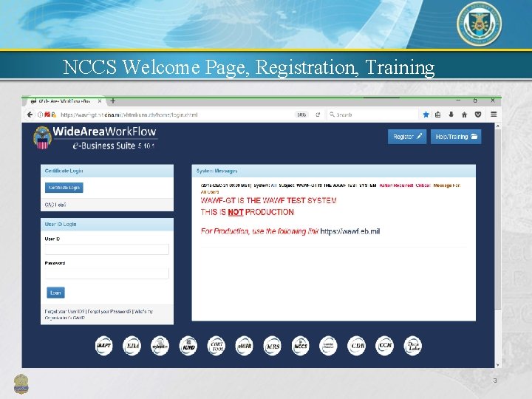Viewport: 532px width, 399px height.
Task: Open the CAC Help link
Action: [x=55, y=205]
